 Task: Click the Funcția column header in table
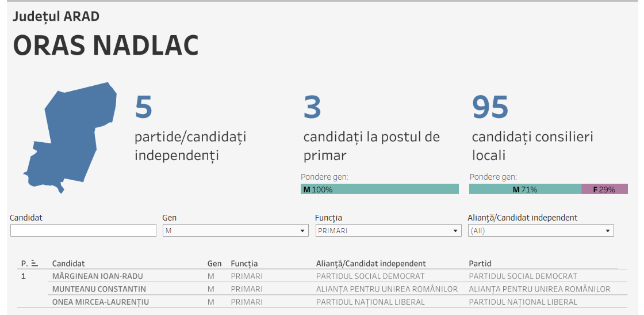tap(244, 264)
